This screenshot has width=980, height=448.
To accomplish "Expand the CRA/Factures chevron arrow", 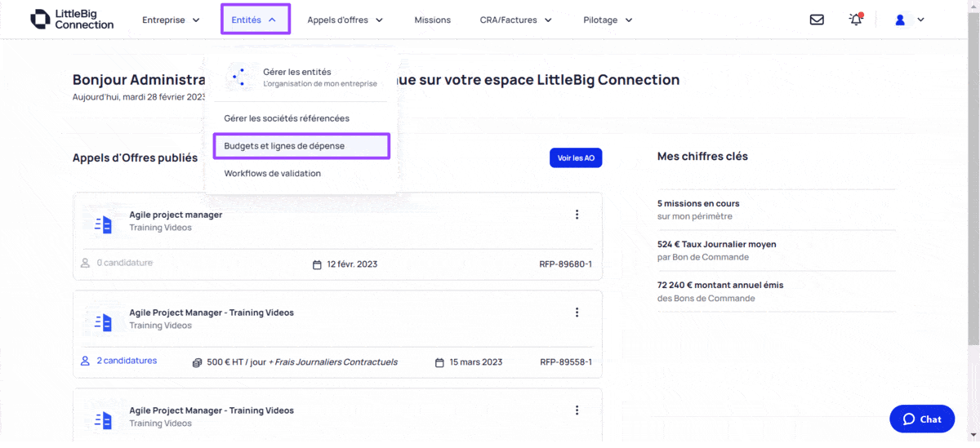I will tap(548, 20).
